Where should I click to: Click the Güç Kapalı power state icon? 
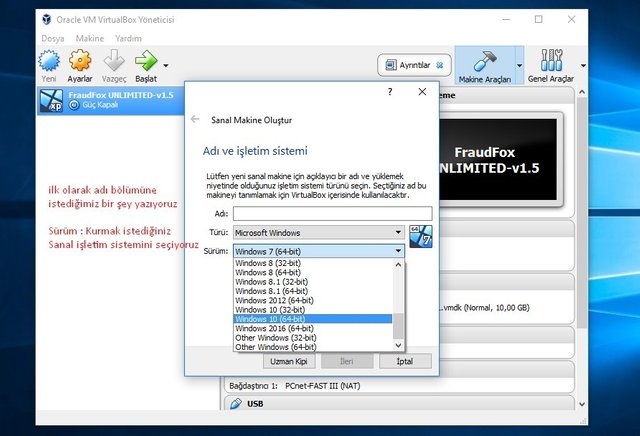click(x=74, y=105)
